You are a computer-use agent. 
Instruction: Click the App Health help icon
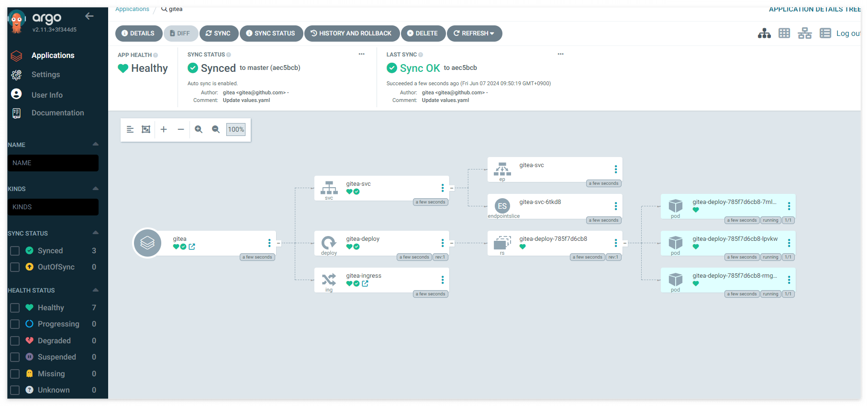[x=156, y=55]
